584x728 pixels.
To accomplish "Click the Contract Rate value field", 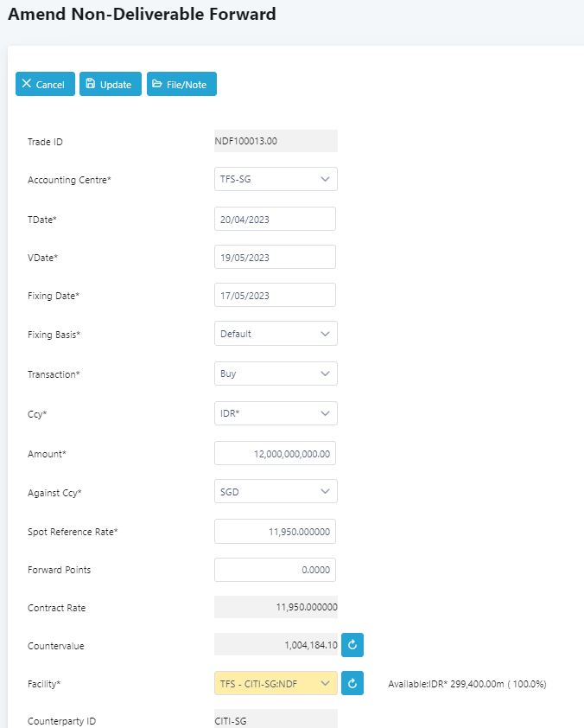I will point(276,607).
